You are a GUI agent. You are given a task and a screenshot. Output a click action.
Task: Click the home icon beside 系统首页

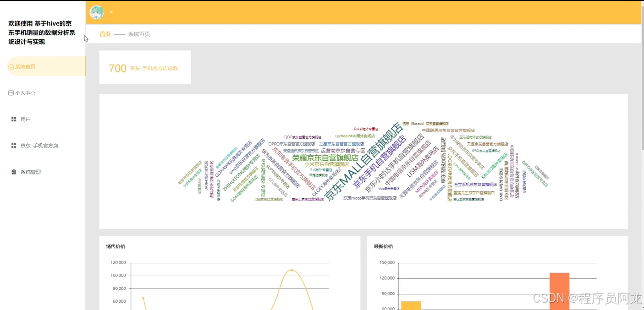(11, 67)
